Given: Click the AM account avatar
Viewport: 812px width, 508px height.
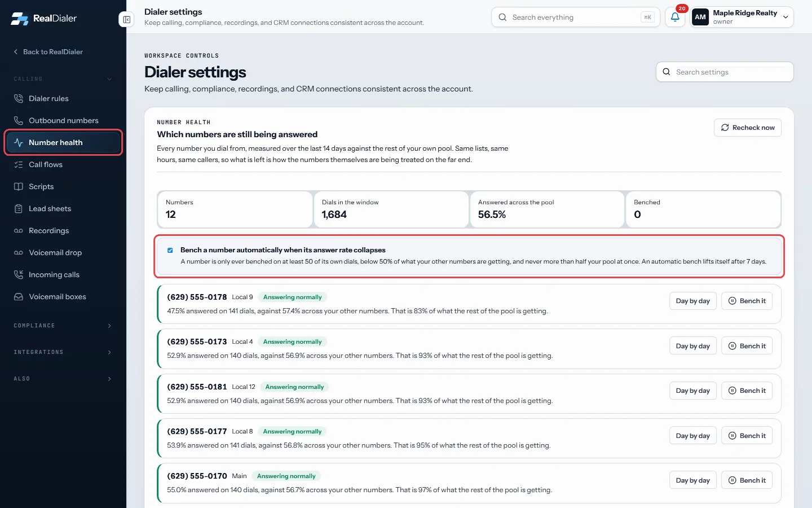Looking at the screenshot, I should [x=700, y=17].
